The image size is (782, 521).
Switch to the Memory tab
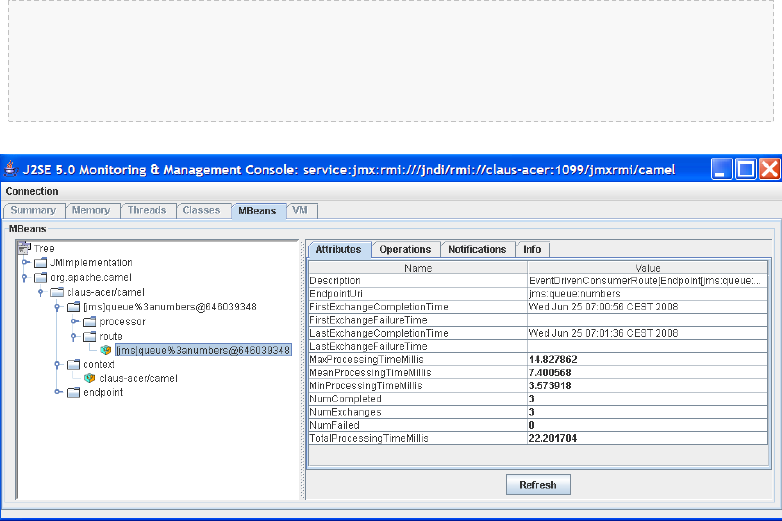[91, 210]
